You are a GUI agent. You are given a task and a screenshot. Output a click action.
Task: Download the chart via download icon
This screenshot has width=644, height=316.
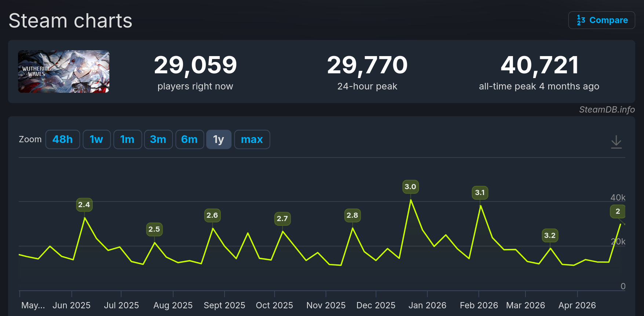click(616, 142)
